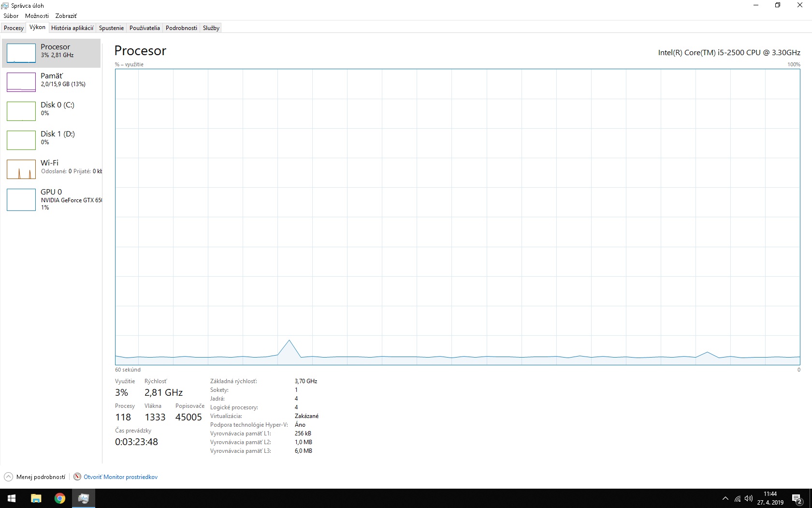Open the volume tray icon
812x508 pixels.
pos(749,498)
